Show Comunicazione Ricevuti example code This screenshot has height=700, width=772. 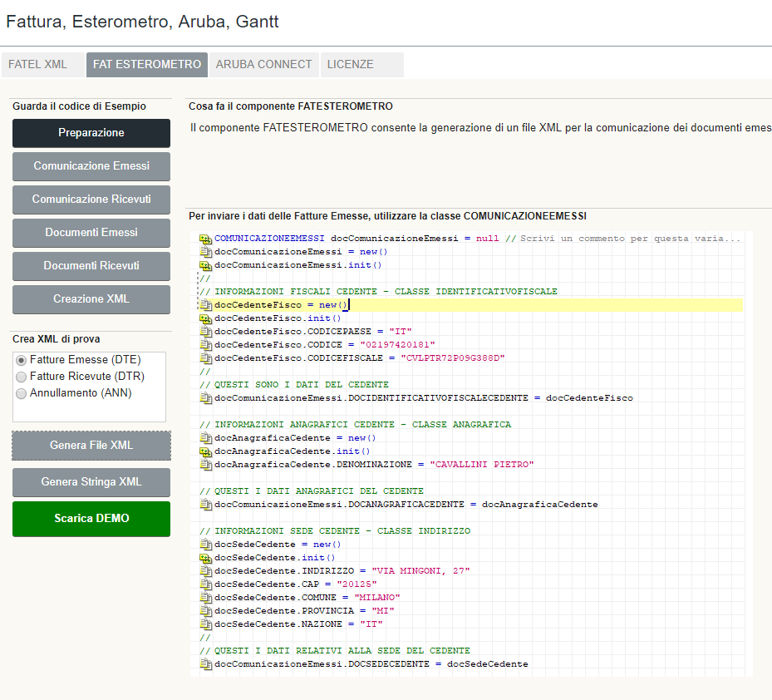[91, 200]
